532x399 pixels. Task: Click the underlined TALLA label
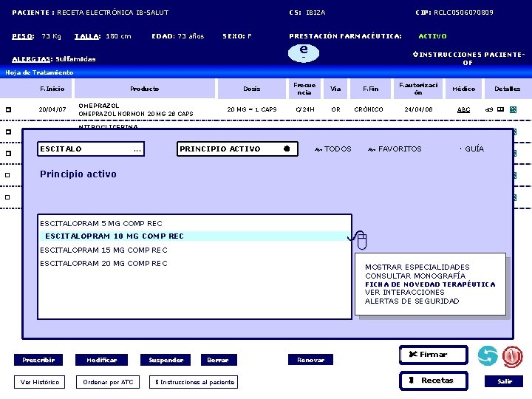(x=87, y=36)
